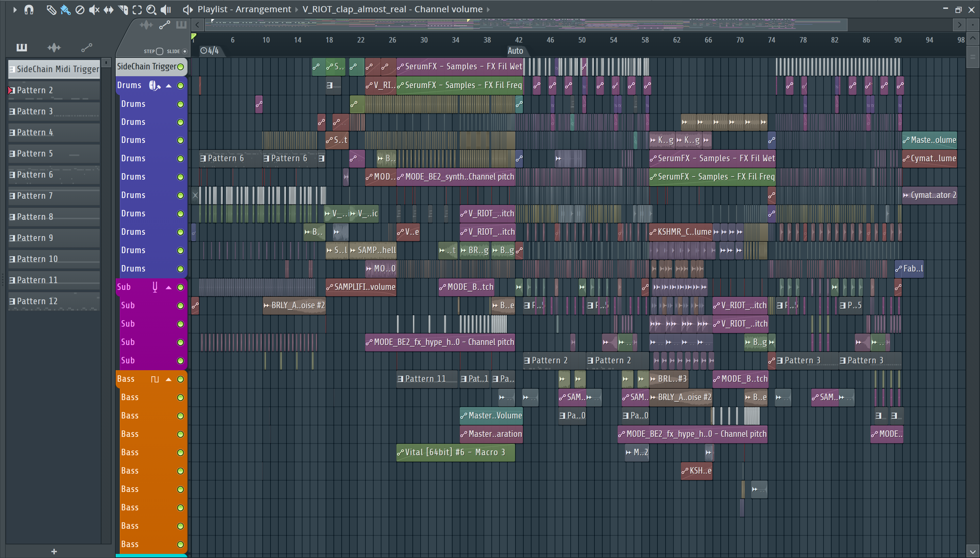The width and height of the screenshot is (980, 558).
Task: Open the playlist options menu arrow
Action: click(15, 10)
